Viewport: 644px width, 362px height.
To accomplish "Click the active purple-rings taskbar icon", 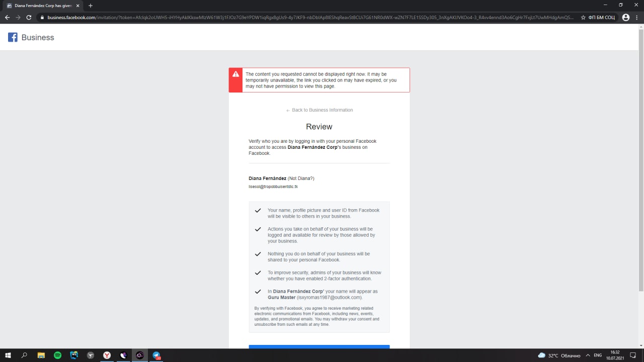I will 140,355.
